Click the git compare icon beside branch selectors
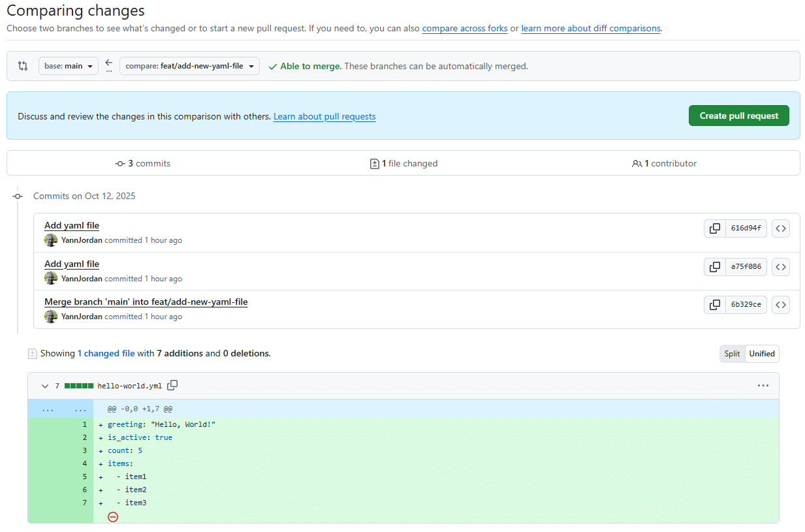The image size is (805, 532). (23, 65)
